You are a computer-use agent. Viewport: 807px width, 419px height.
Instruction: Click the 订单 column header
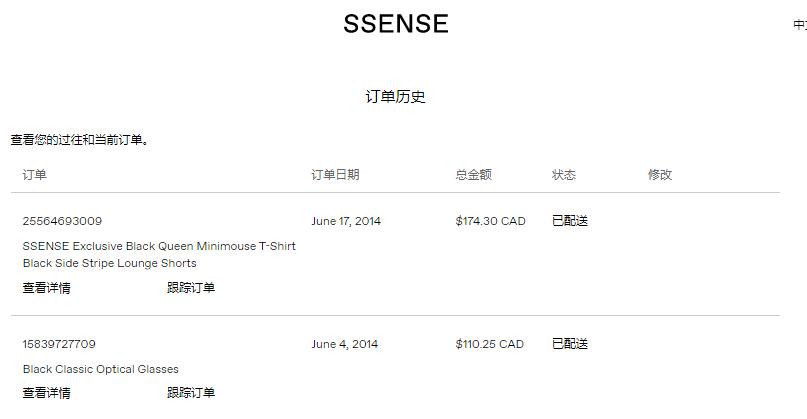pyautogui.click(x=34, y=174)
